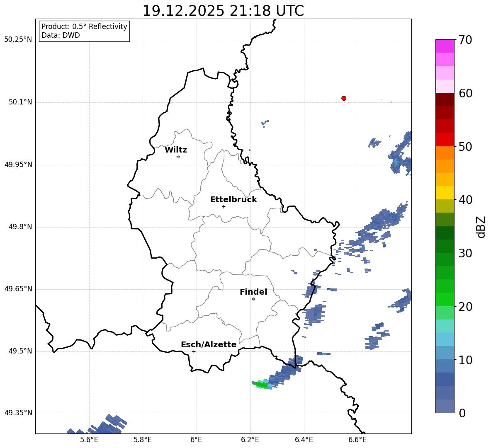The image size is (491, 448).
Task: Click the red dot marker on the map
Action: pyautogui.click(x=344, y=98)
